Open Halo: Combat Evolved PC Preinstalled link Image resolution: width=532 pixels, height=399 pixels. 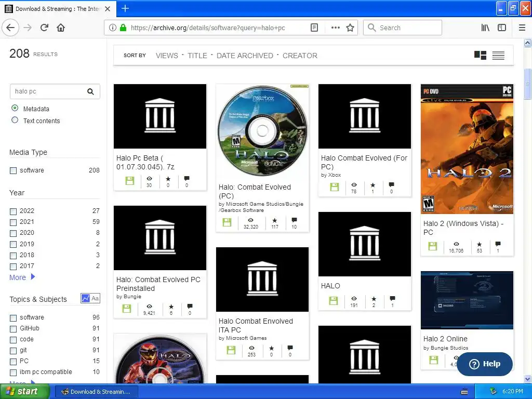158,284
